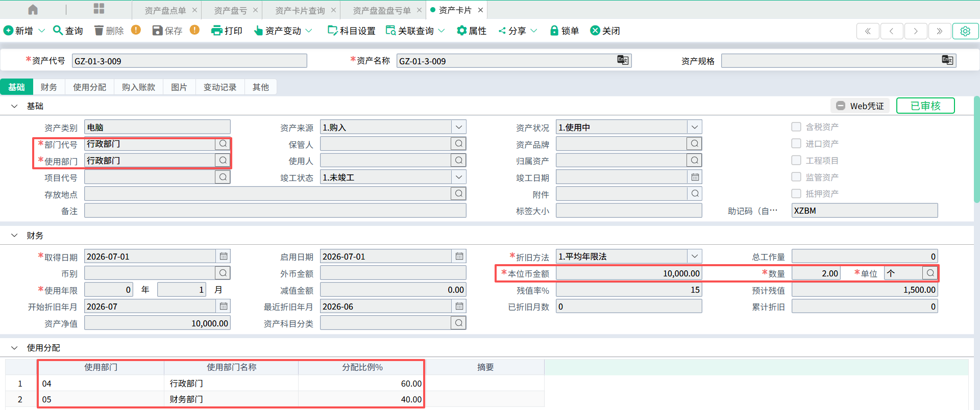Switch to the 图片 tab
The height and width of the screenshot is (410, 980).
[179, 87]
